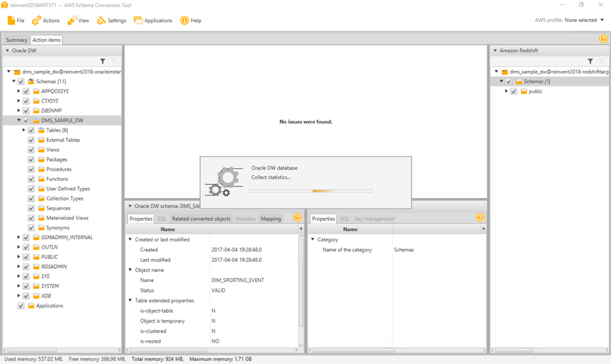Click the help icon in left properties panel
The width and height of the screenshot is (611, 364).
pos(297,217)
